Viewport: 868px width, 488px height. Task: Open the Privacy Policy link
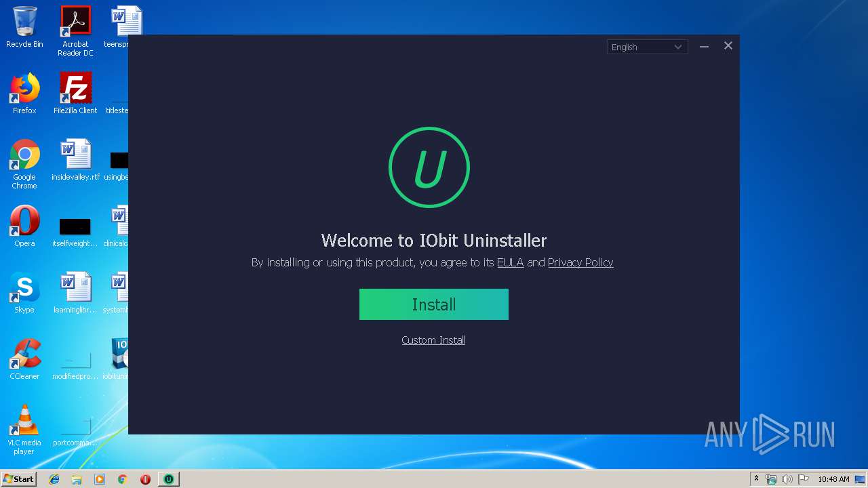[580, 262]
